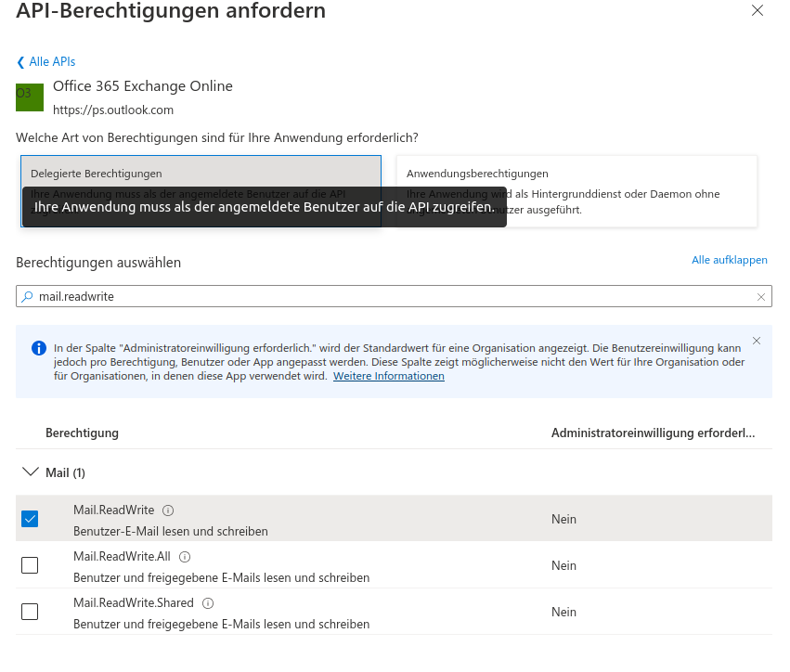Go back to Alle APIs
Viewport: 790px width, 672px height.
click(x=46, y=62)
